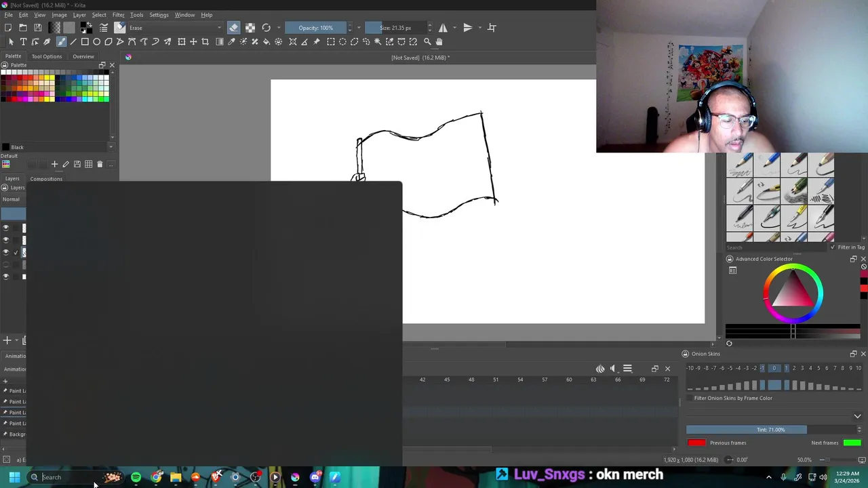
Task: Click the red Previous frames color button
Action: click(696, 443)
